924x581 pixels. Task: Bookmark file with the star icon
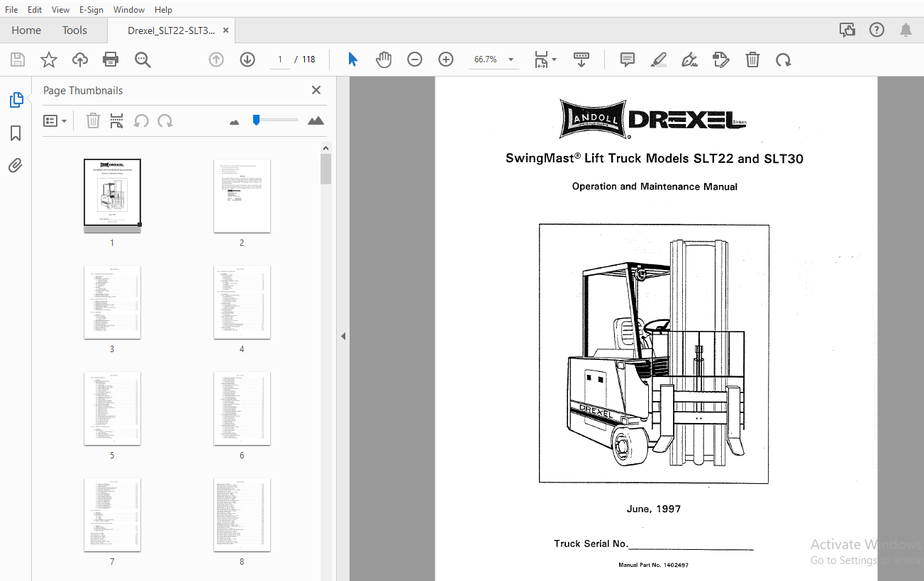[48, 60]
